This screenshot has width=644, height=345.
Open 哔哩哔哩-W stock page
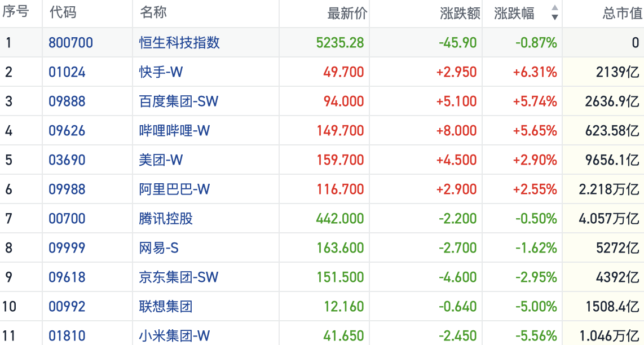pos(175,131)
